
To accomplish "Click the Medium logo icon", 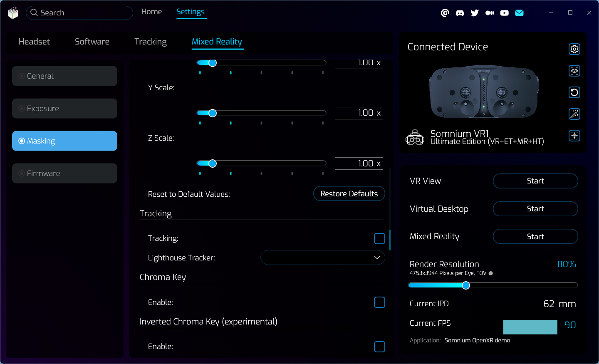I will [490, 13].
